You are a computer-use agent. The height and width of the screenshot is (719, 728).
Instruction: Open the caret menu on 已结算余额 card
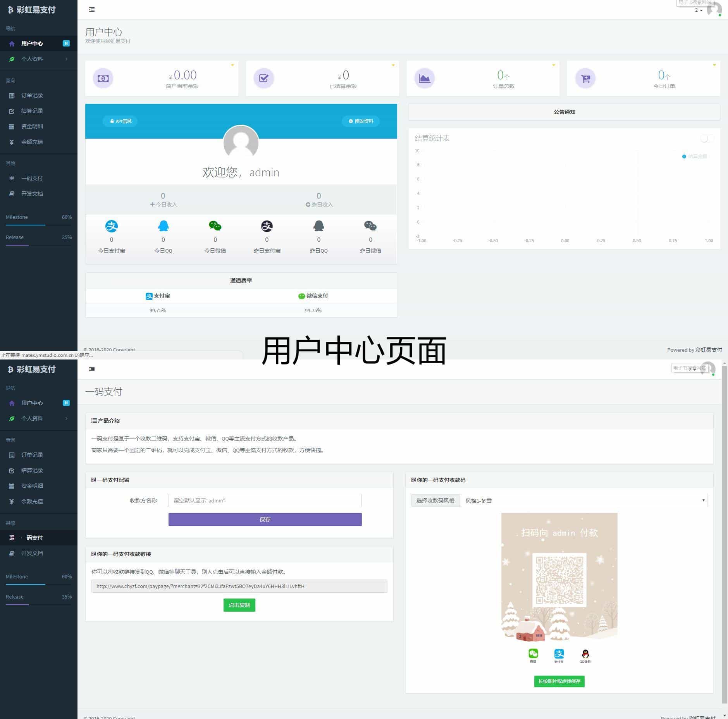point(393,65)
